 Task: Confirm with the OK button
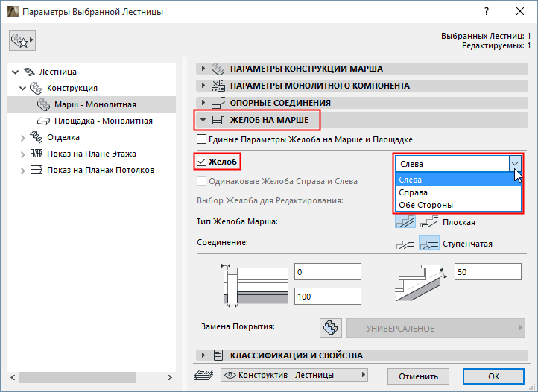493,376
